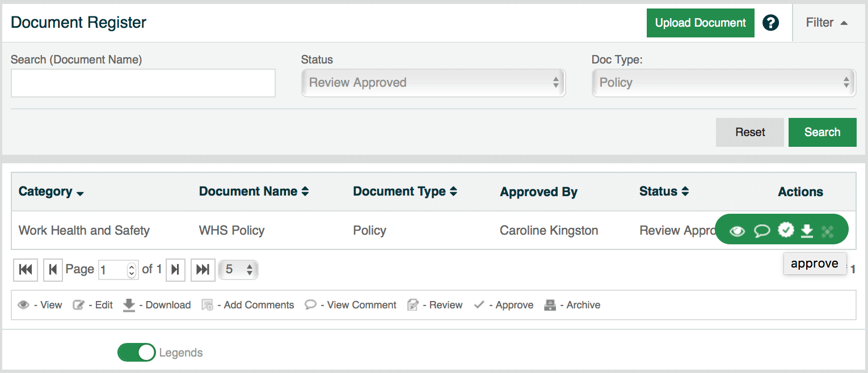Click the view eye icon for WHS Policy
Image resolution: width=868 pixels, height=373 pixels.
737,231
